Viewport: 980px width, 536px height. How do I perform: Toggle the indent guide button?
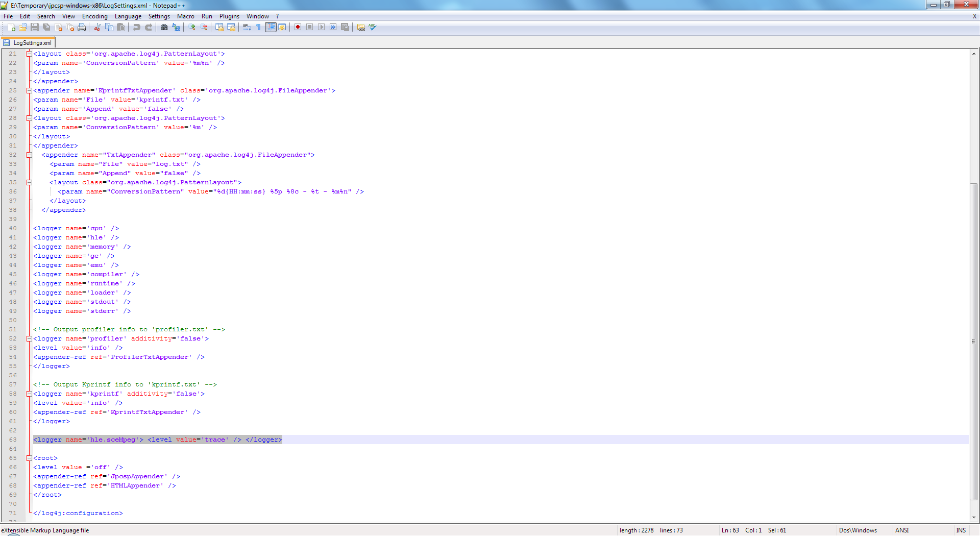click(x=271, y=28)
